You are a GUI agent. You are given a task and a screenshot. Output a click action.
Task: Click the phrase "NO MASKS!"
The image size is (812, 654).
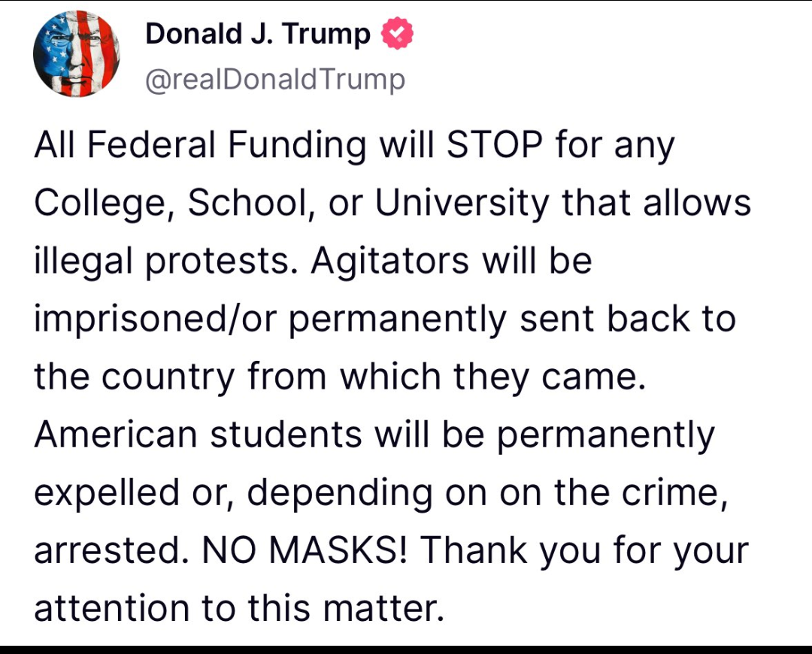point(304,550)
